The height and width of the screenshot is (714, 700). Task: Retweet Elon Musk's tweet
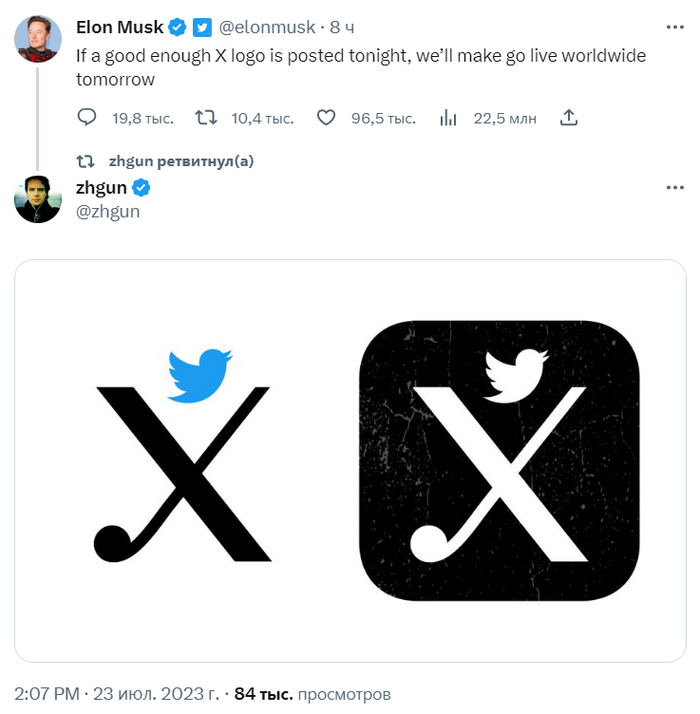coord(206,118)
